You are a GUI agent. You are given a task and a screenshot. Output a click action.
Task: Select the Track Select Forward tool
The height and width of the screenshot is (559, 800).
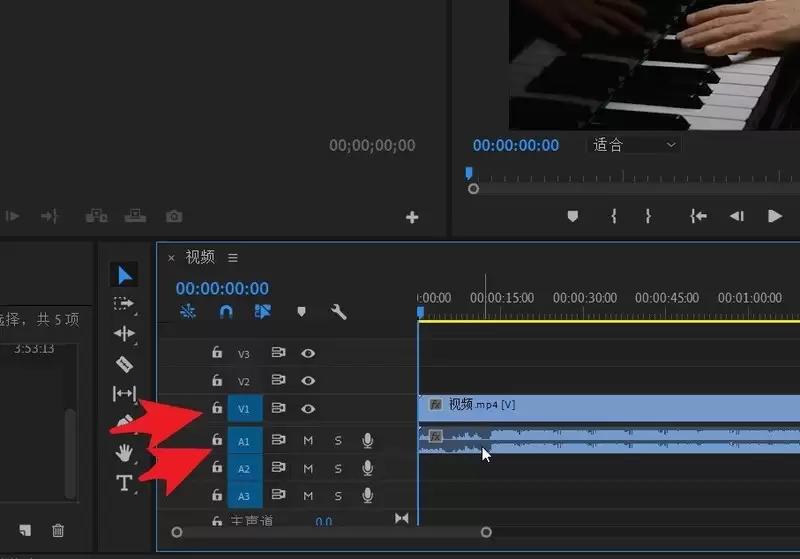point(124,304)
